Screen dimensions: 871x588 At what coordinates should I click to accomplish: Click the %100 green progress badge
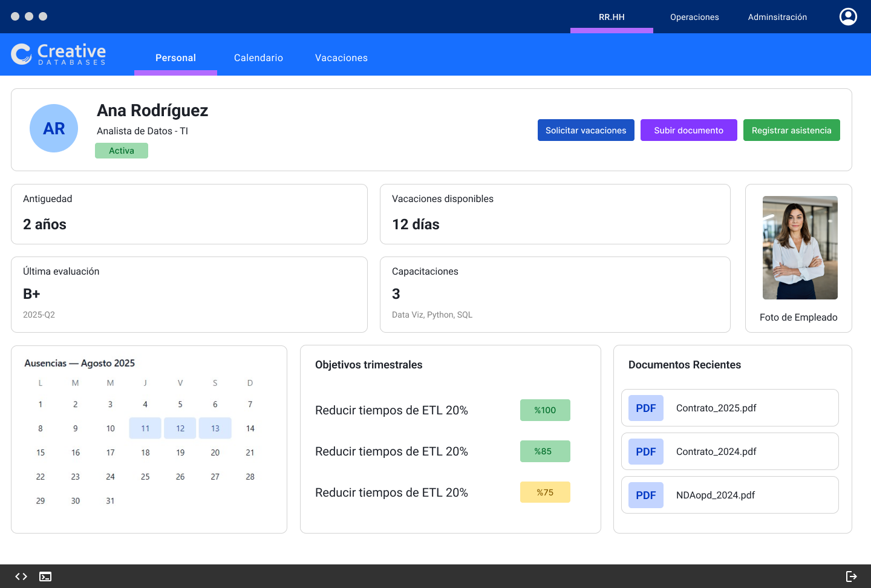(545, 410)
